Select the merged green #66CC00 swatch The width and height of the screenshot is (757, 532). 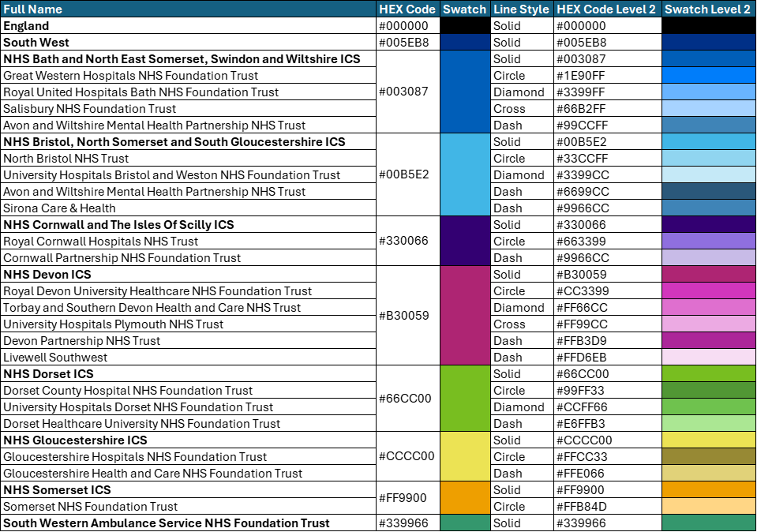[465, 399]
